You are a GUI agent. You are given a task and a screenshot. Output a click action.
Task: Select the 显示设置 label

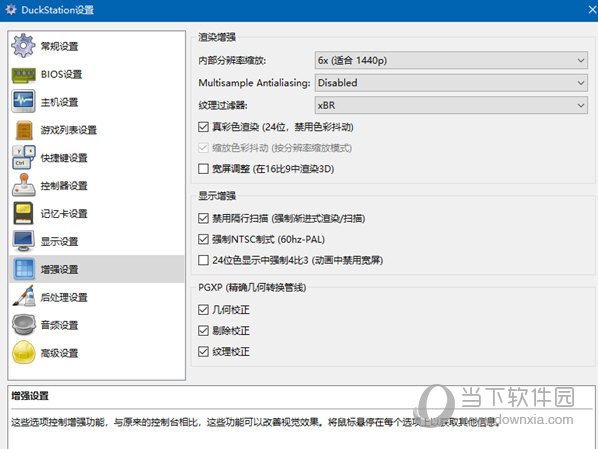tap(59, 241)
